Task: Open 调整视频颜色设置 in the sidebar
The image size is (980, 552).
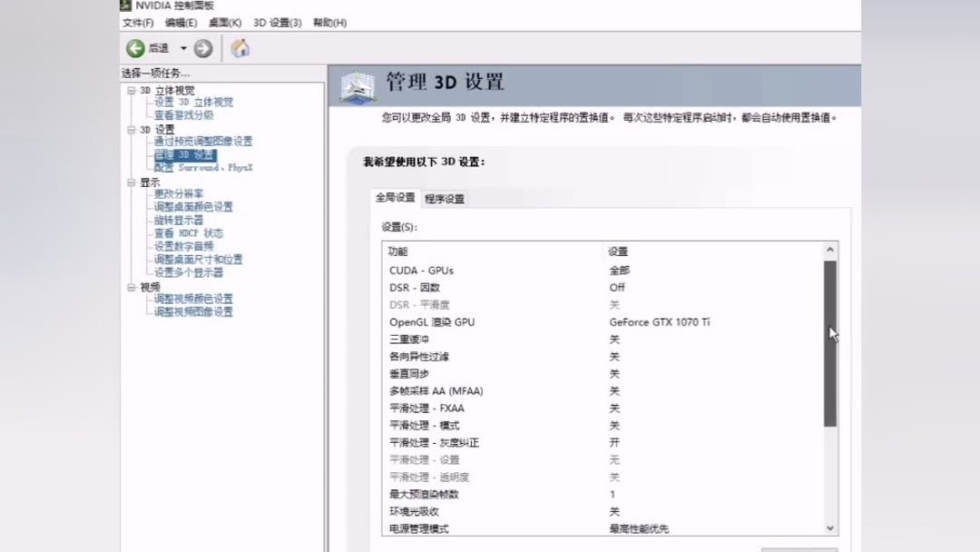Action: click(194, 299)
